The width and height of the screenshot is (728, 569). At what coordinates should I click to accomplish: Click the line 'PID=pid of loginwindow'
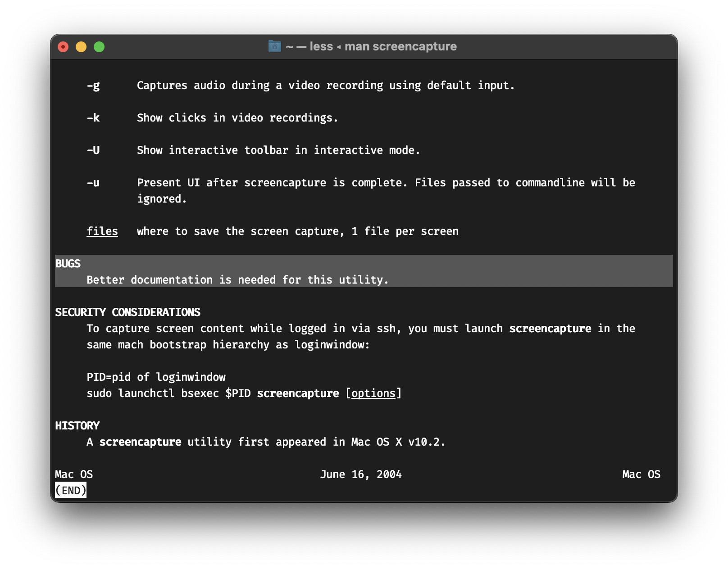tap(156, 377)
